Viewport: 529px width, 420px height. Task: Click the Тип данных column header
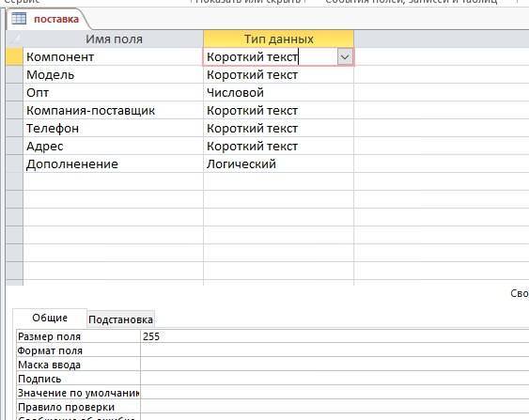(x=279, y=39)
